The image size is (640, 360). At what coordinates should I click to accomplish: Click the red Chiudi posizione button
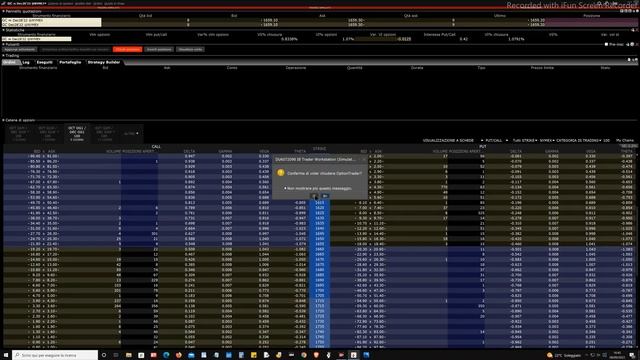127,49
